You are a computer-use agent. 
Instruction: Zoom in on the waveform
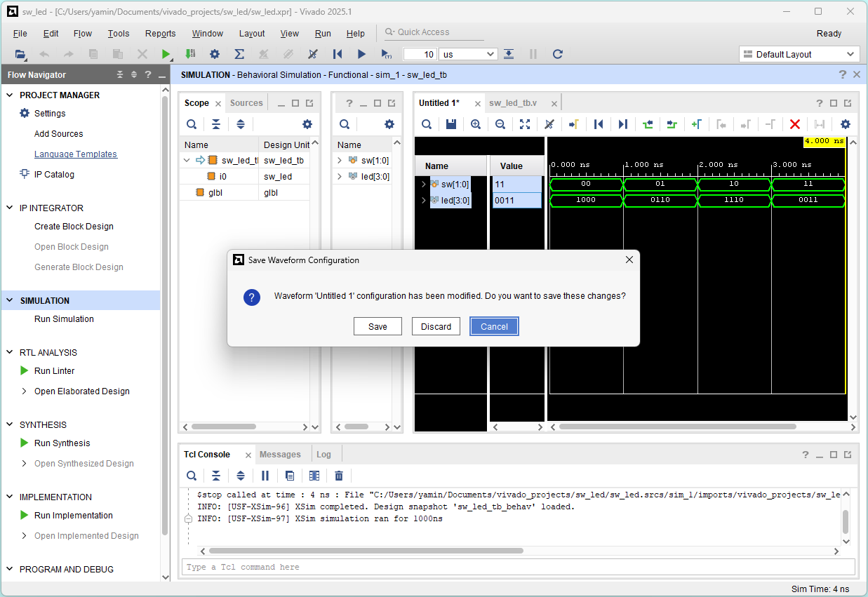tap(476, 124)
